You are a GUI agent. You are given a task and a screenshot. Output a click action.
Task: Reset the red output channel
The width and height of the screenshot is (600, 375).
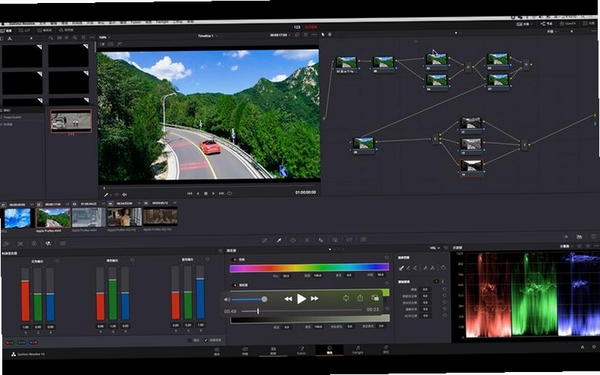click(57, 261)
